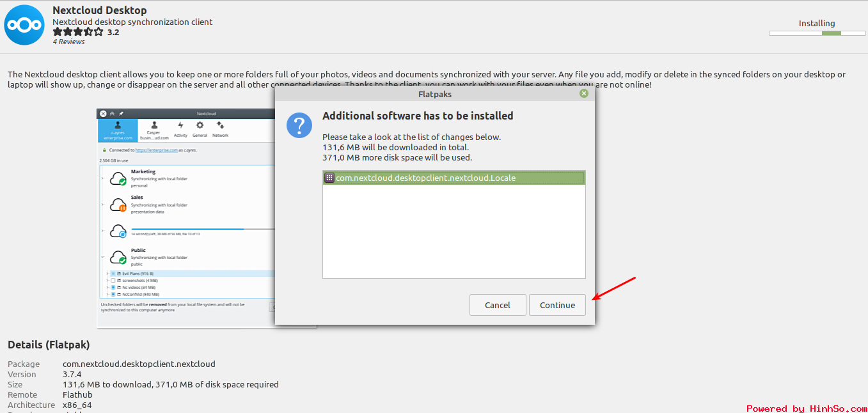Click the Architecture value 'x86_64'
This screenshot has height=413, width=868.
point(77,405)
